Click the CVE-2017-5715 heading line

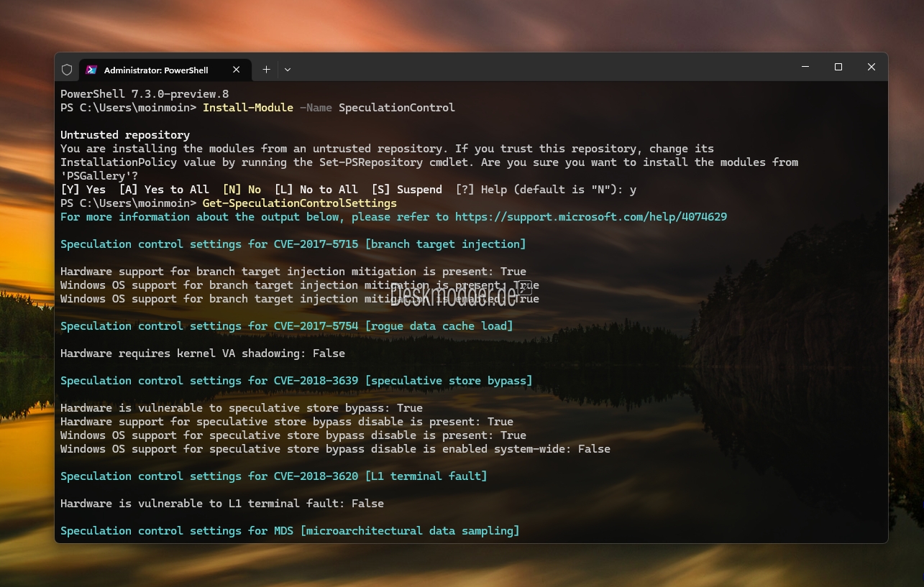tap(293, 244)
